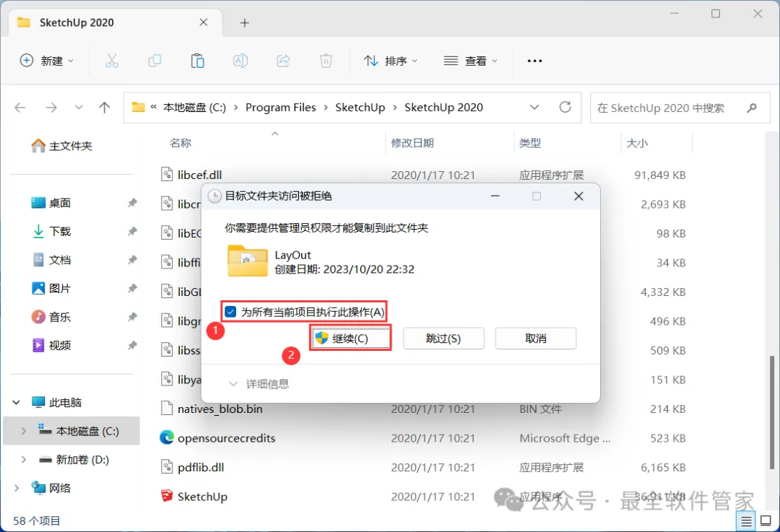Image resolution: width=780 pixels, height=532 pixels.
Task: Select opensourcecredits Edge file icon
Action: coord(167,437)
